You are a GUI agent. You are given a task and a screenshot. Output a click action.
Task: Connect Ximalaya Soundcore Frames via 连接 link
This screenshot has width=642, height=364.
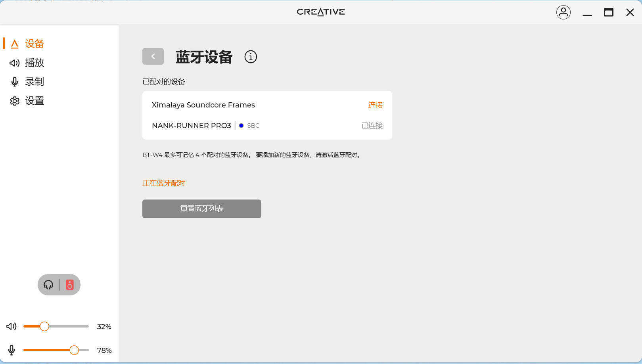375,105
